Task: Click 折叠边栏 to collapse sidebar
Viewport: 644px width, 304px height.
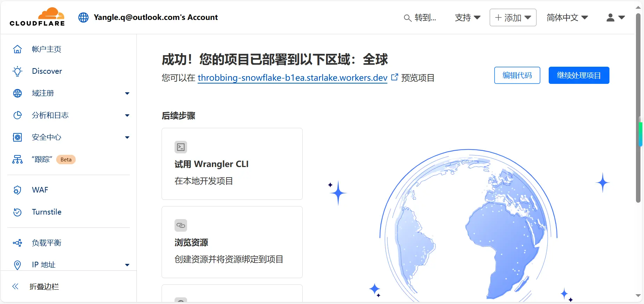Action: (44, 287)
